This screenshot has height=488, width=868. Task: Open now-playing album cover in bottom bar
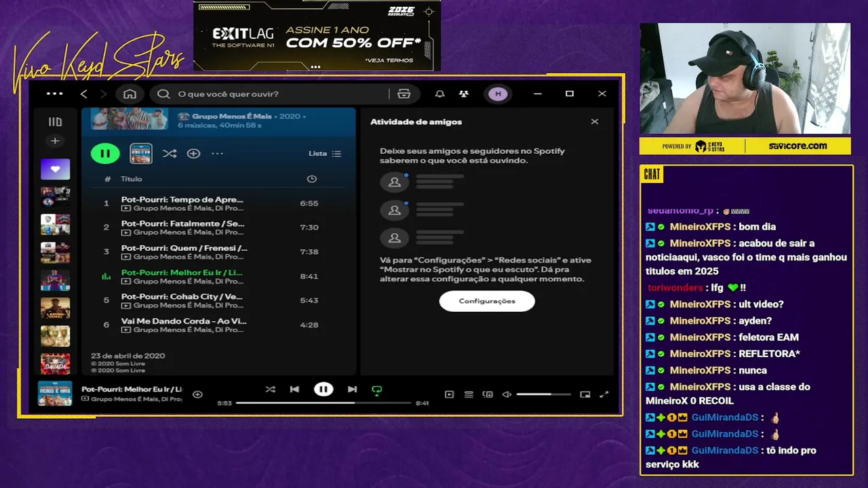pyautogui.click(x=55, y=394)
